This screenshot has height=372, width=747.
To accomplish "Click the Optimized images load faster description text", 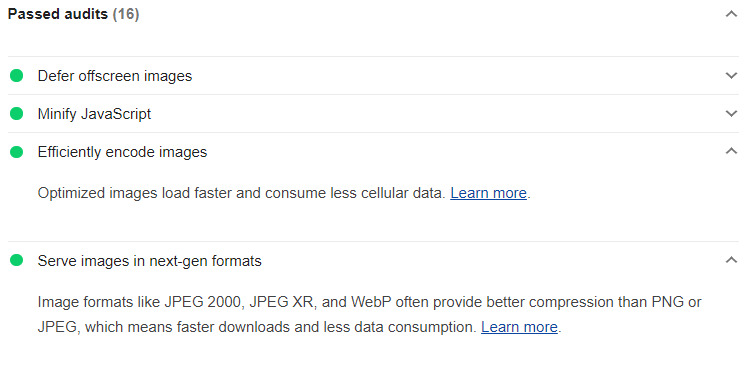I will click(241, 193).
